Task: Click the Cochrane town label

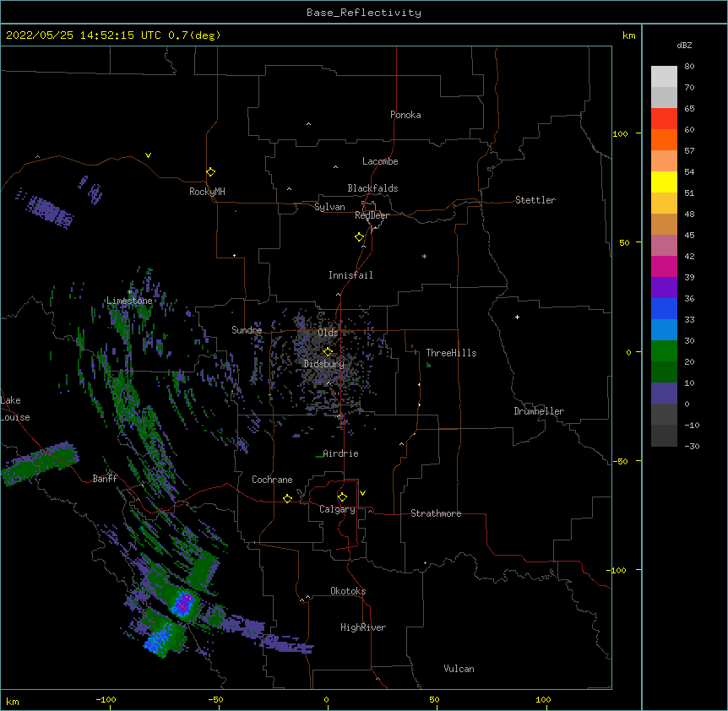Action: (272, 480)
